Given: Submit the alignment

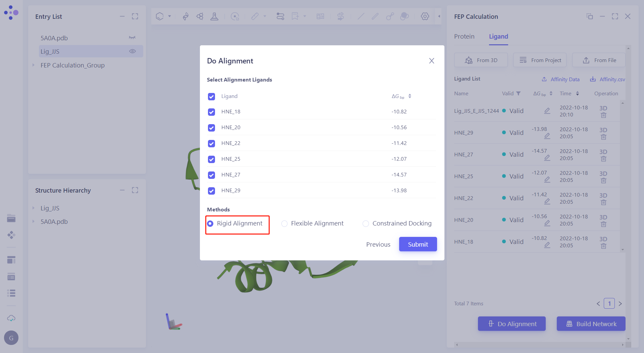Looking at the screenshot, I should tap(418, 244).
